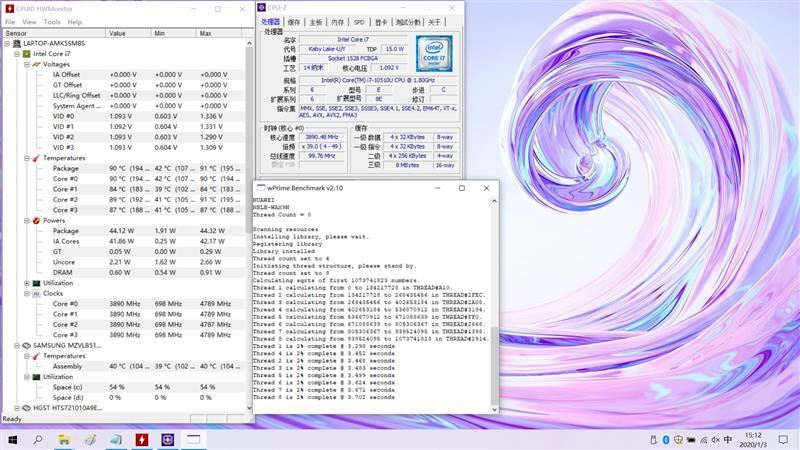
Task: Collapse the Powers section
Action: click(x=27, y=220)
